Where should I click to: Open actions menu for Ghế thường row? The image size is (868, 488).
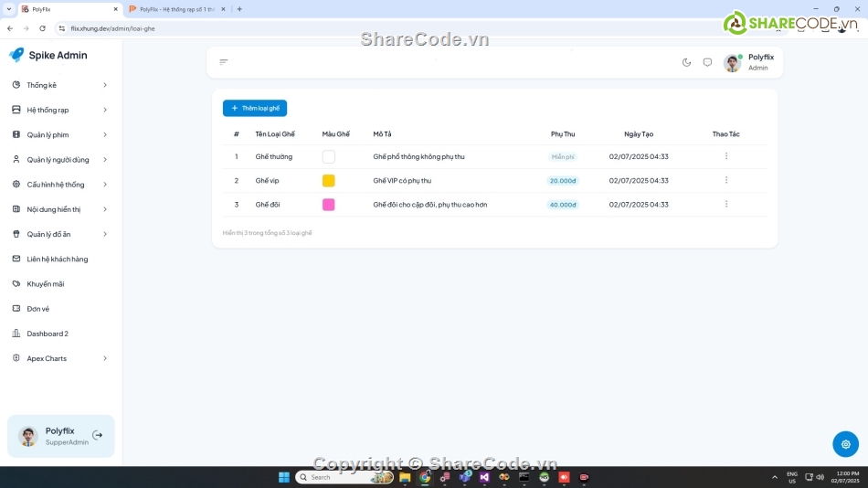726,156
